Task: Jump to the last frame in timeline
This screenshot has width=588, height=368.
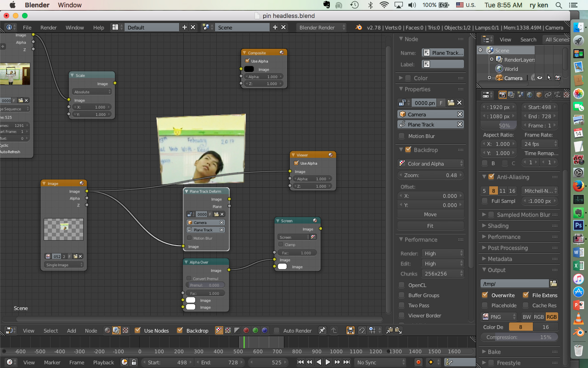Action: (346, 362)
